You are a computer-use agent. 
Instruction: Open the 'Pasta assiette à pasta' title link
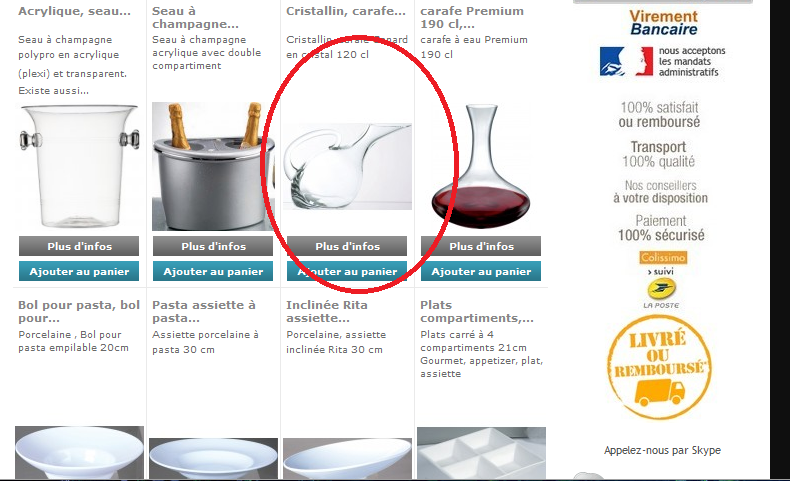[204, 311]
